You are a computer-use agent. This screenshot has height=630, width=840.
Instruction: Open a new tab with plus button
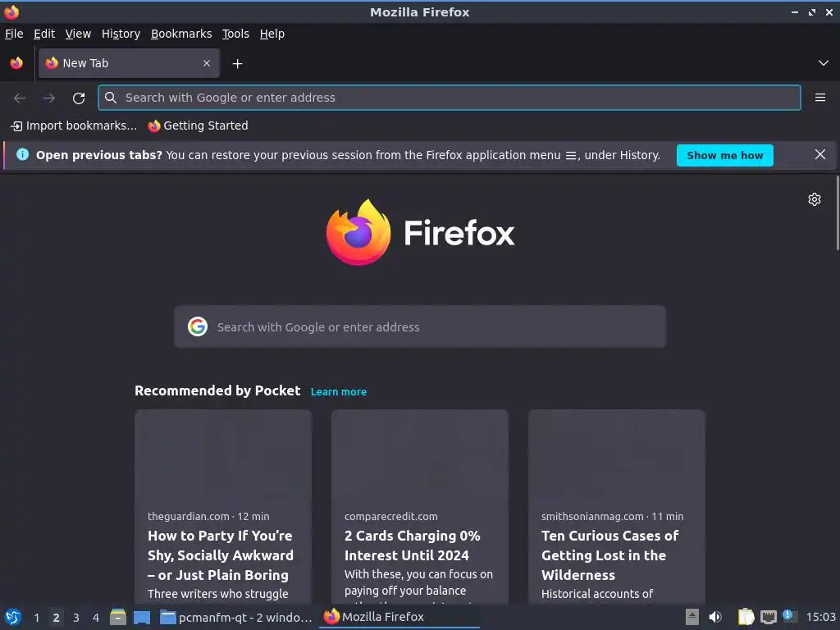237,64
